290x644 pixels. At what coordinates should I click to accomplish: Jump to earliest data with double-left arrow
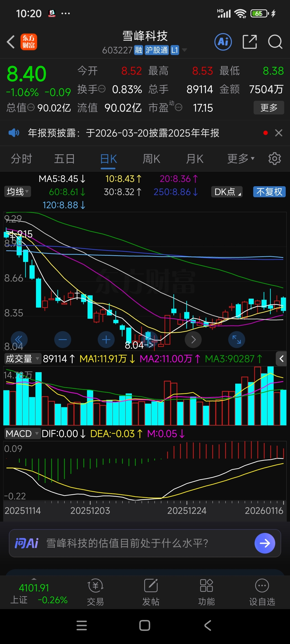(19, 340)
